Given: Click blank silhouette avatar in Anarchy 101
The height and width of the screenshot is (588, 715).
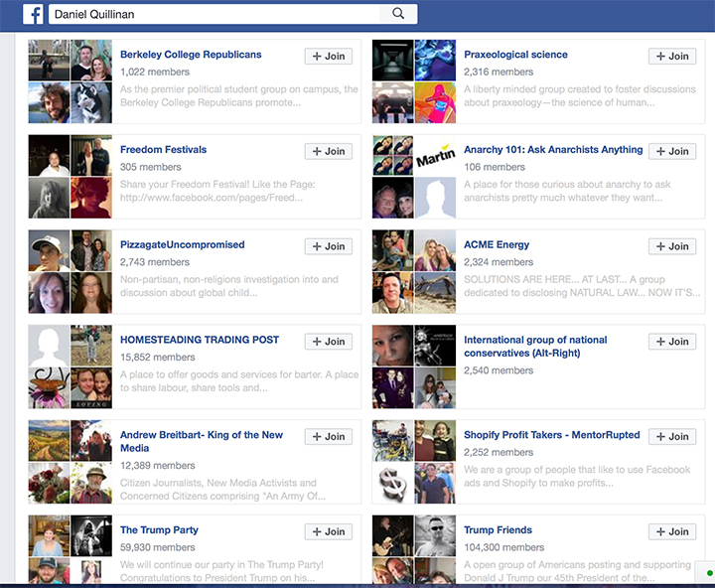Looking at the screenshot, I should tap(435, 198).
